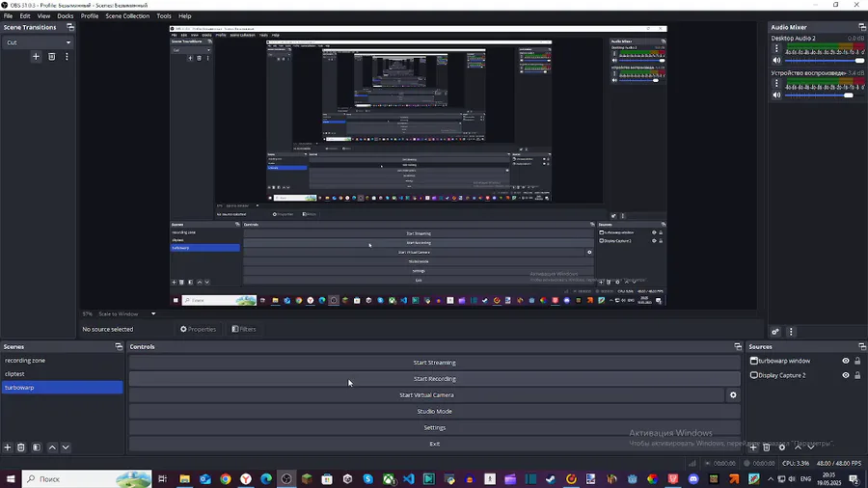
Task: Open the Edit menu
Action: [25, 16]
